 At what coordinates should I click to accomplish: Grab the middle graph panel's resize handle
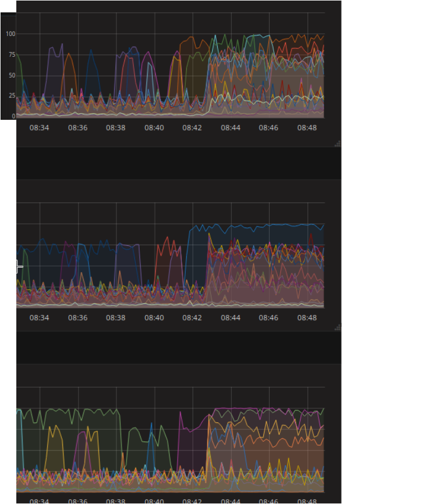[338, 327]
